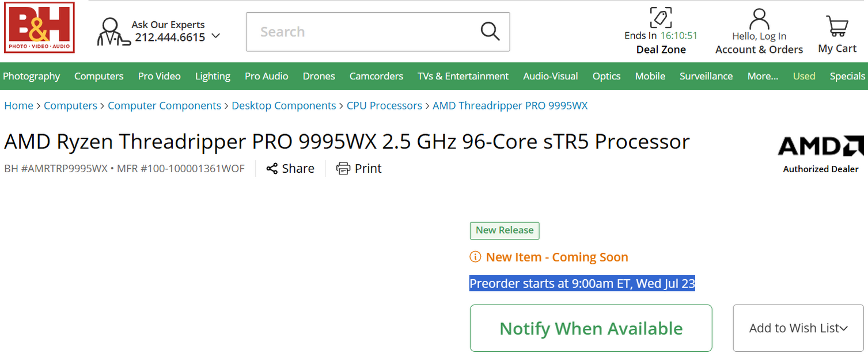Expand the Add to Wish List dropdown
Screen dimensions: 868x361
(844, 329)
